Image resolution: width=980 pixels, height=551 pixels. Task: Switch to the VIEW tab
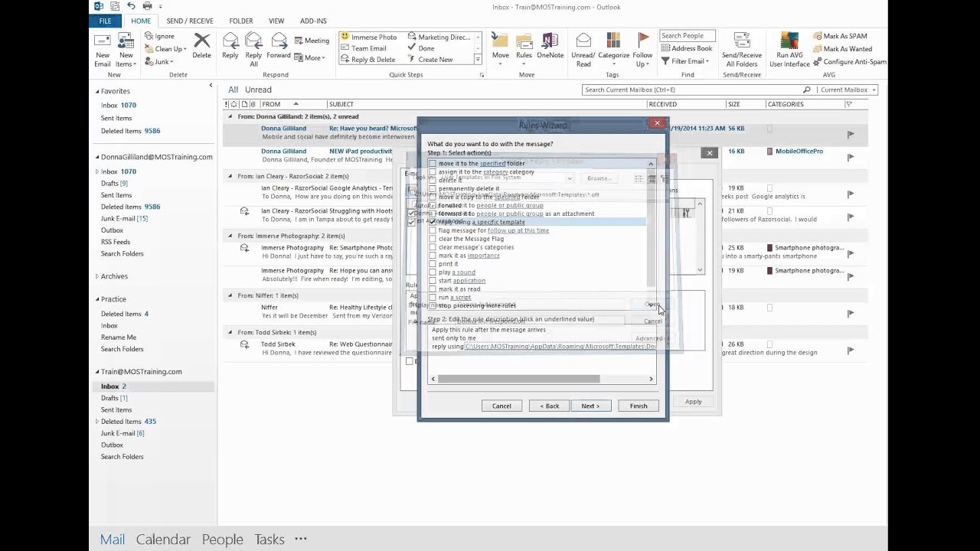tap(276, 21)
